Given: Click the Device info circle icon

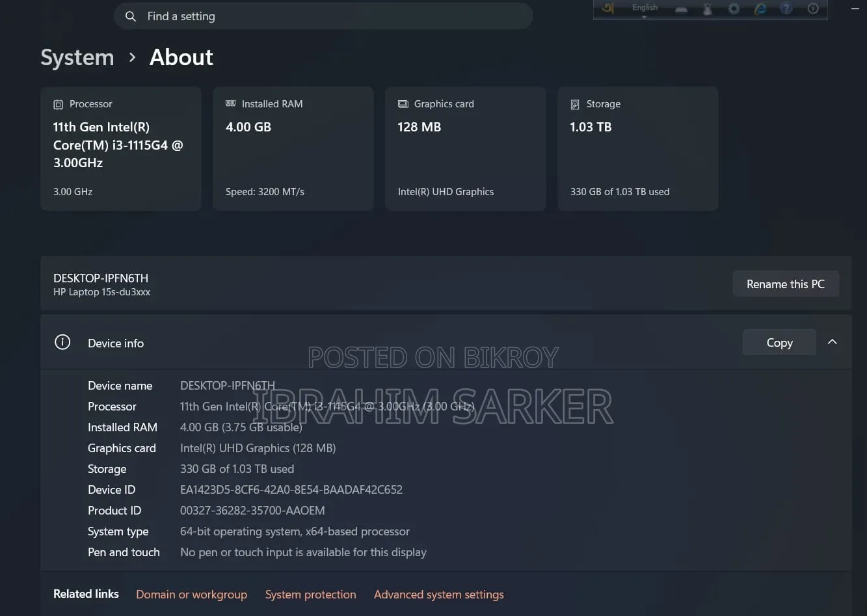Looking at the screenshot, I should click(x=62, y=342).
